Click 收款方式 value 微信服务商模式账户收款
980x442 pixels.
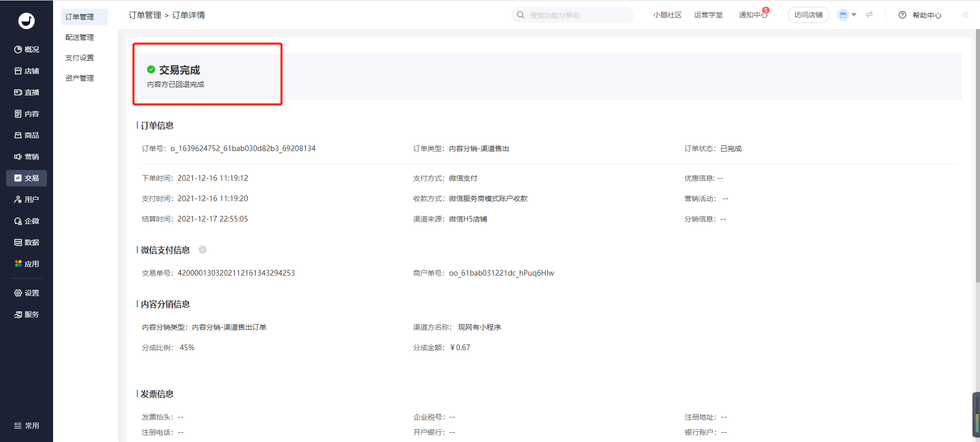point(488,199)
